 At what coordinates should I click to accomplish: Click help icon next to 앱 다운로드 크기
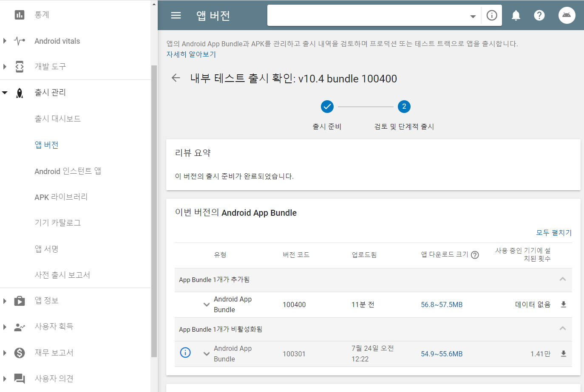click(x=475, y=255)
